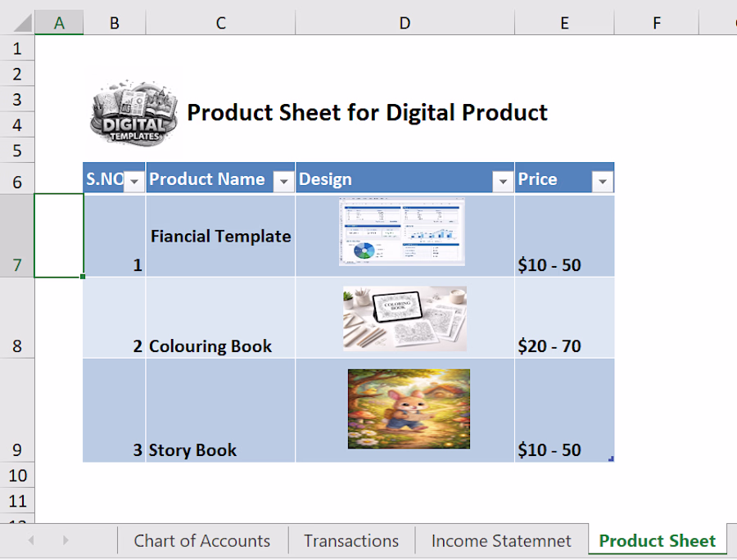Screen dimensions: 737x560
Task: Click the previous sheet navigation arrow
Action: [x=31, y=540]
